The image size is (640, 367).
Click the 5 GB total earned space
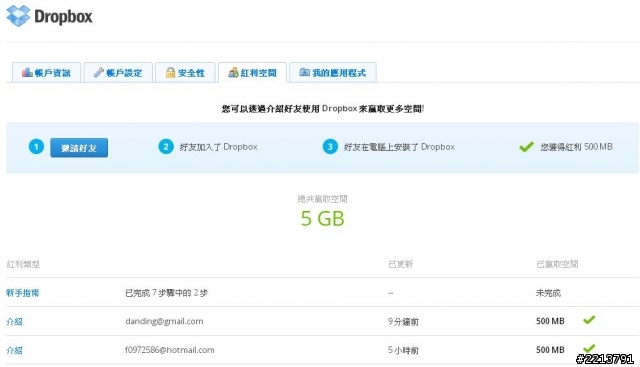tap(322, 218)
